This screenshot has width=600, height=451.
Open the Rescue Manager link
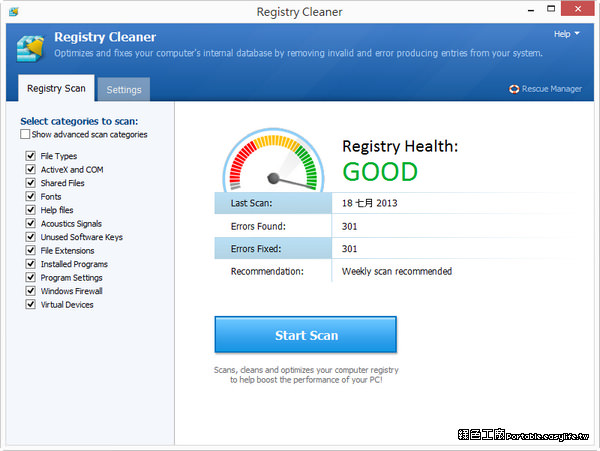click(551, 89)
